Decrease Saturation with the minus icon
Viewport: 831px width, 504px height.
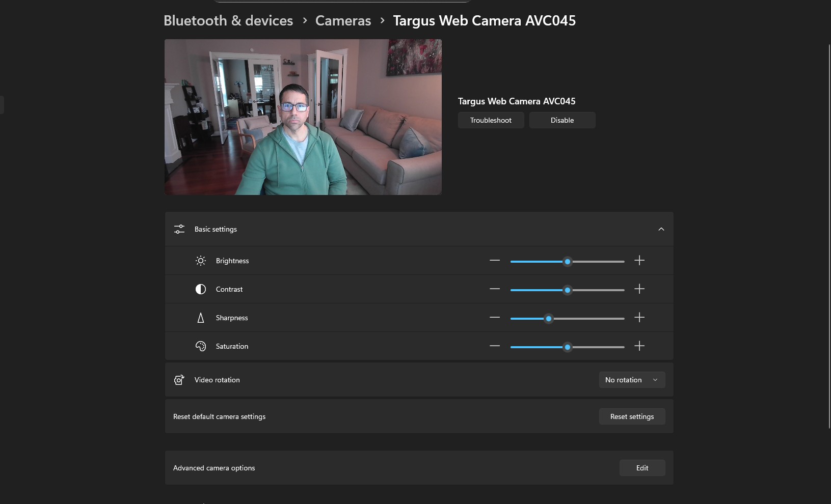click(x=495, y=346)
